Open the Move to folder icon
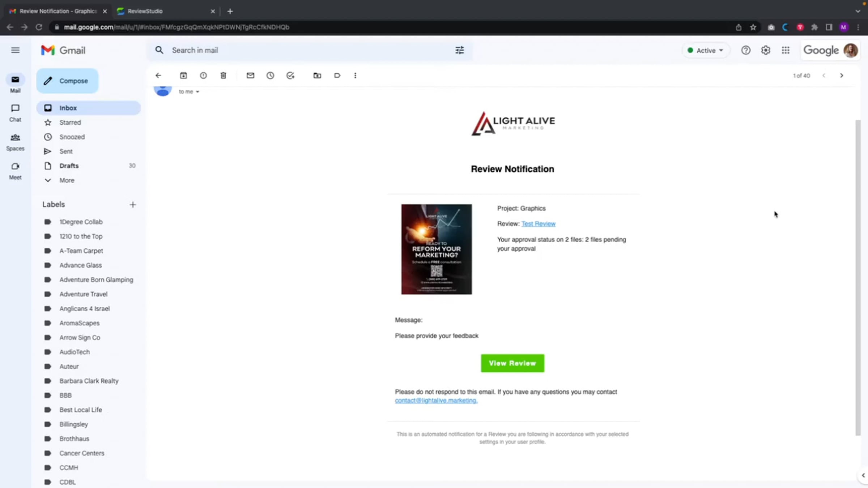This screenshot has height=488, width=868. click(317, 76)
